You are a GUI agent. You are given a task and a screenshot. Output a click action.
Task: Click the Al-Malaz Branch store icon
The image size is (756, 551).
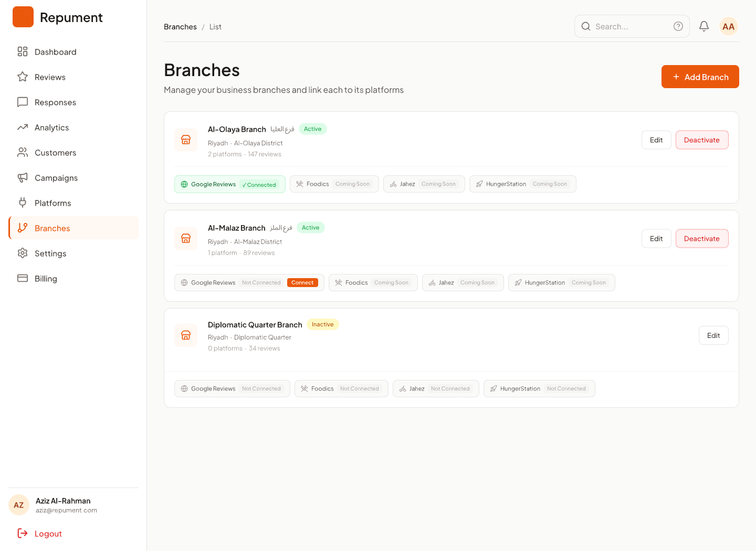[186, 238]
